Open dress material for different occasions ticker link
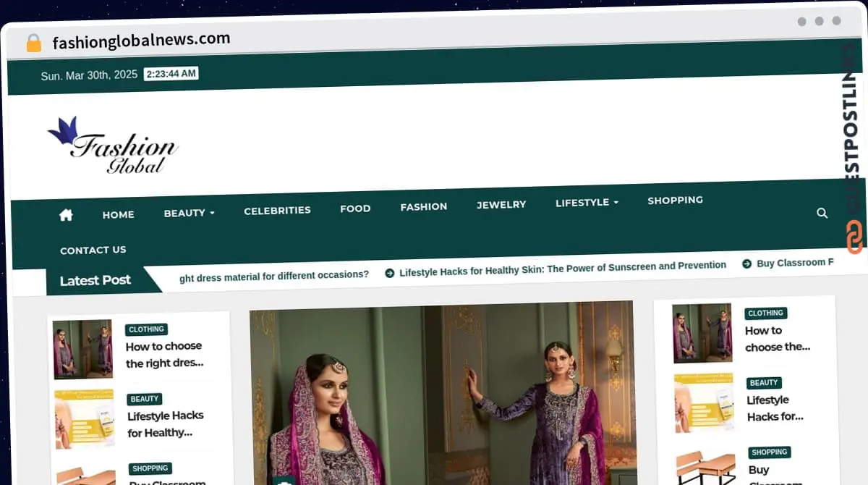Image resolution: width=868 pixels, height=485 pixels. tap(274, 275)
